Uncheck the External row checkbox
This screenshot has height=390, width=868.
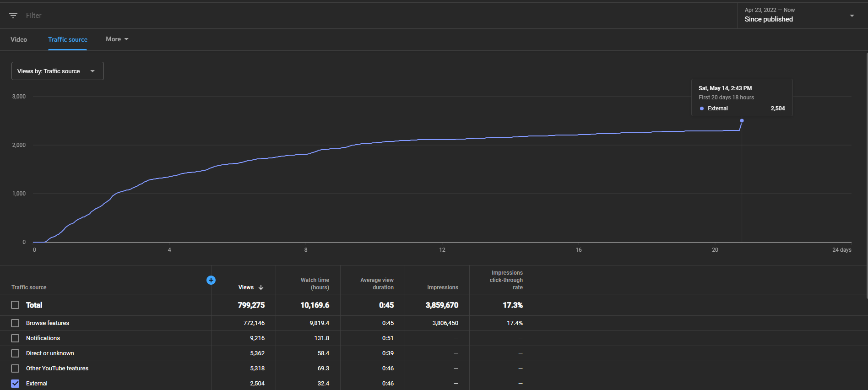(x=15, y=384)
